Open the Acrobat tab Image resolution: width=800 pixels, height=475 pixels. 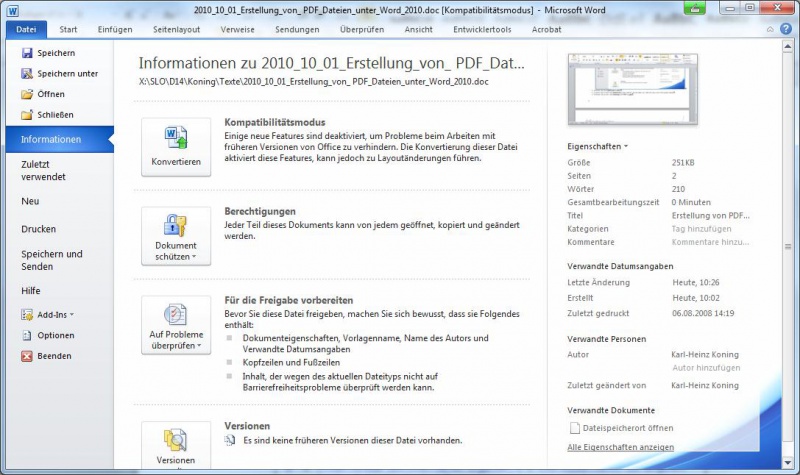[546, 30]
